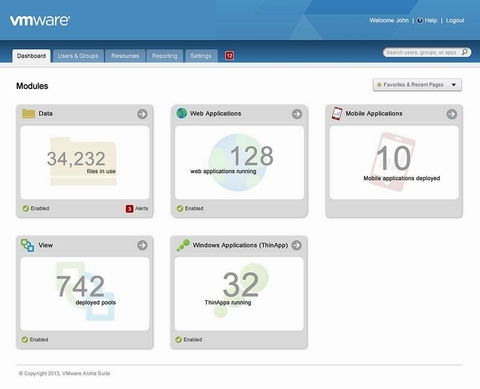Open the Settings tab
This screenshot has width=480, height=389.
click(201, 56)
